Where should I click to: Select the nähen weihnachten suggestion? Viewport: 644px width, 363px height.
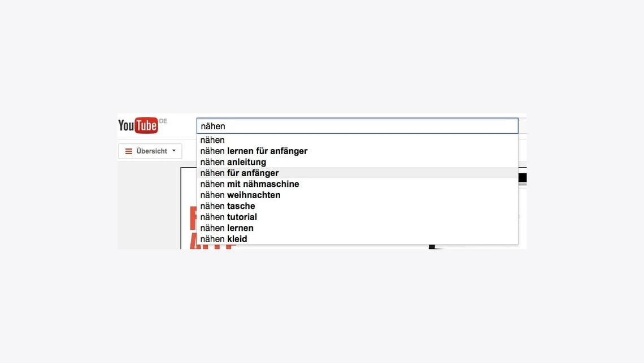pyautogui.click(x=240, y=195)
